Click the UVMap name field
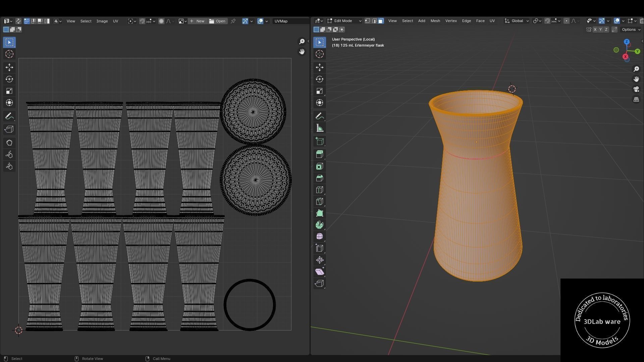Image resolution: width=644 pixels, height=362 pixels. click(x=290, y=21)
